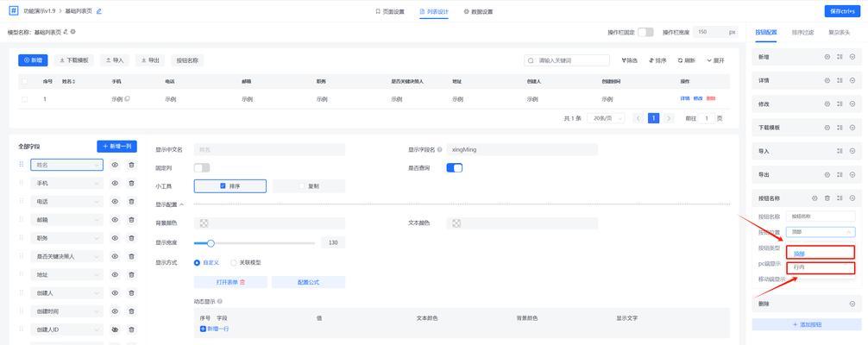The height and width of the screenshot is (345, 868).
Task: Click 排序 sort icon in list toolbar
Action: (x=651, y=60)
